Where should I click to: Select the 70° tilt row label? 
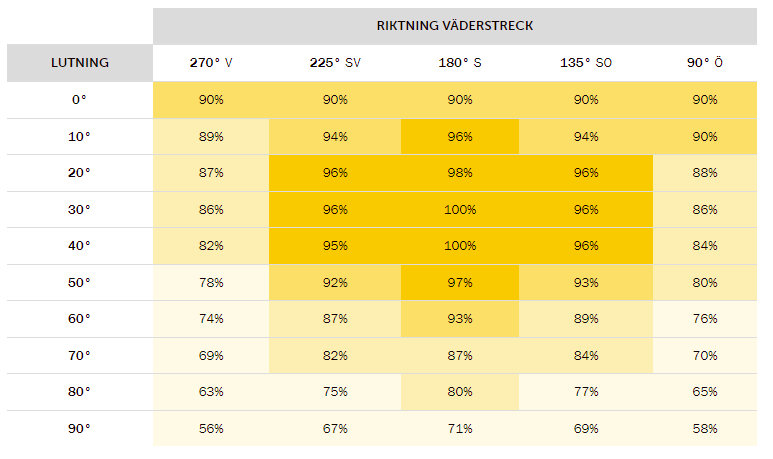coord(80,355)
